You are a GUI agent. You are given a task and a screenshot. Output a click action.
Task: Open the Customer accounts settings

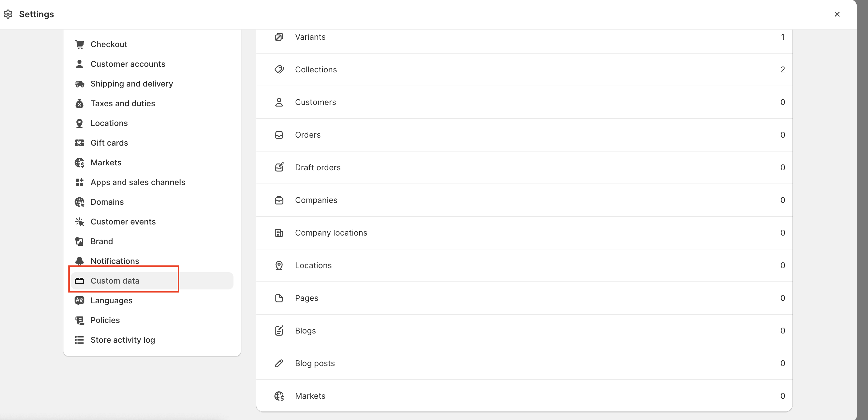(128, 64)
